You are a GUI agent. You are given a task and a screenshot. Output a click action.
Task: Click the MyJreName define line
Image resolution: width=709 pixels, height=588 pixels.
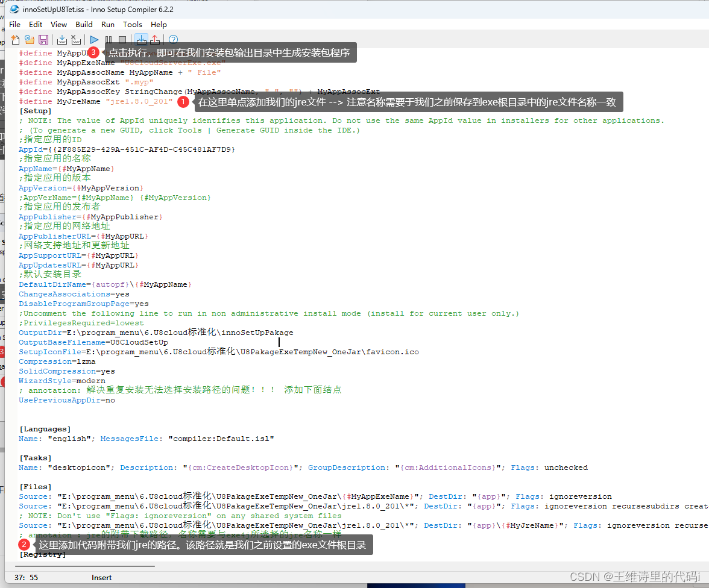coord(96,102)
